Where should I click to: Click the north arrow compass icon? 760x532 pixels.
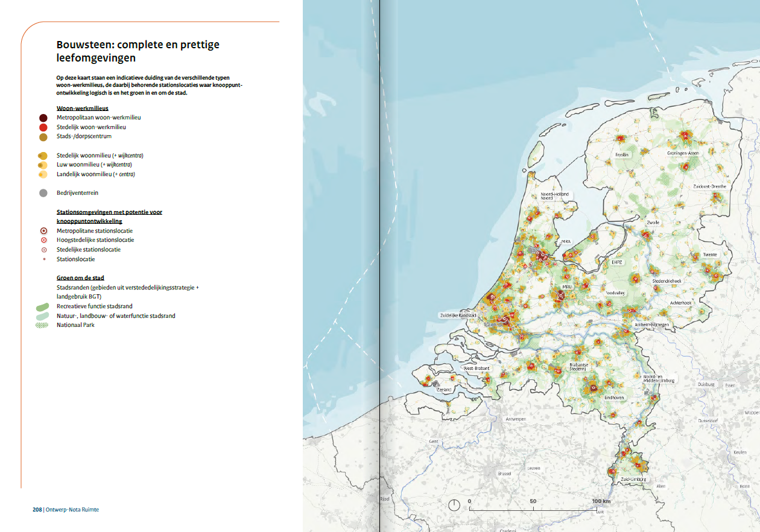454,505
